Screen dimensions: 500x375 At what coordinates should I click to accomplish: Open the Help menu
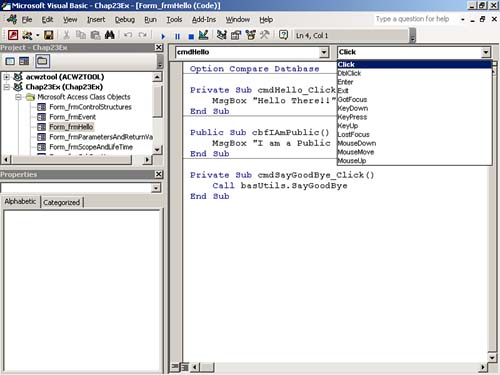click(266, 20)
